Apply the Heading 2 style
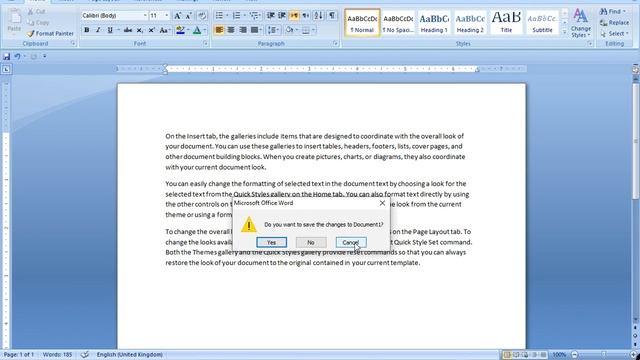 (x=470, y=23)
